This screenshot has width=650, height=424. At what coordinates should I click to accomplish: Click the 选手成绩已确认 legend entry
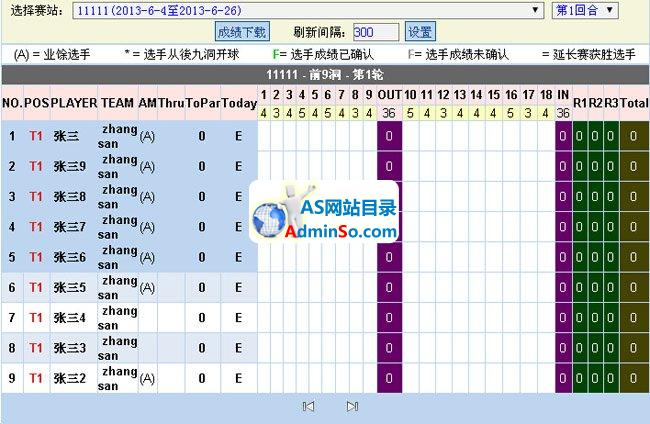tap(323, 54)
